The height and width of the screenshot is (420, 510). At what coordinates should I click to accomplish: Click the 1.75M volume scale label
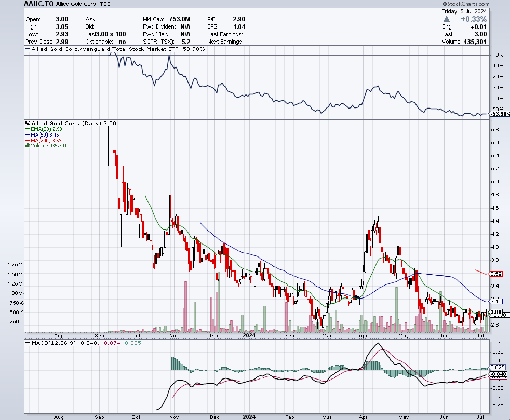[15, 265]
